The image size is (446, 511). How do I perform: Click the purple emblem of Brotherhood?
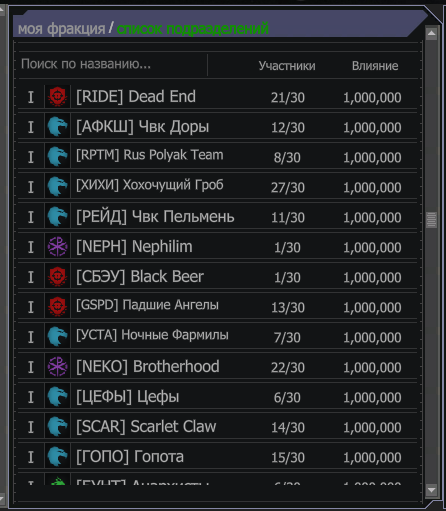coord(57,367)
